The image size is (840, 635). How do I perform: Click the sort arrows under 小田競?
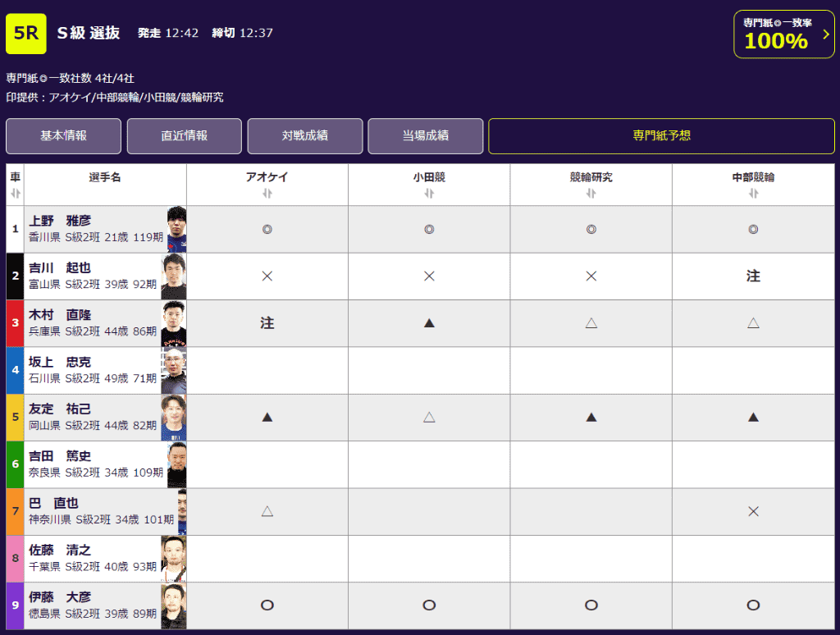tap(429, 194)
